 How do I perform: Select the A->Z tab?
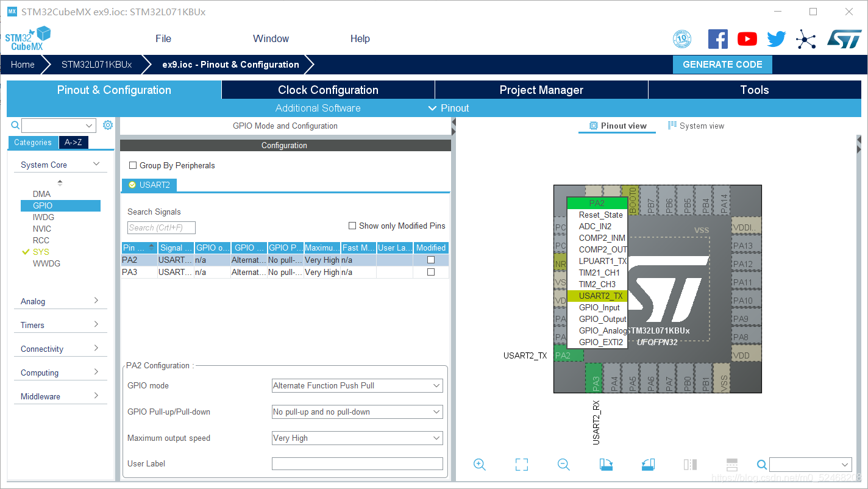point(73,142)
